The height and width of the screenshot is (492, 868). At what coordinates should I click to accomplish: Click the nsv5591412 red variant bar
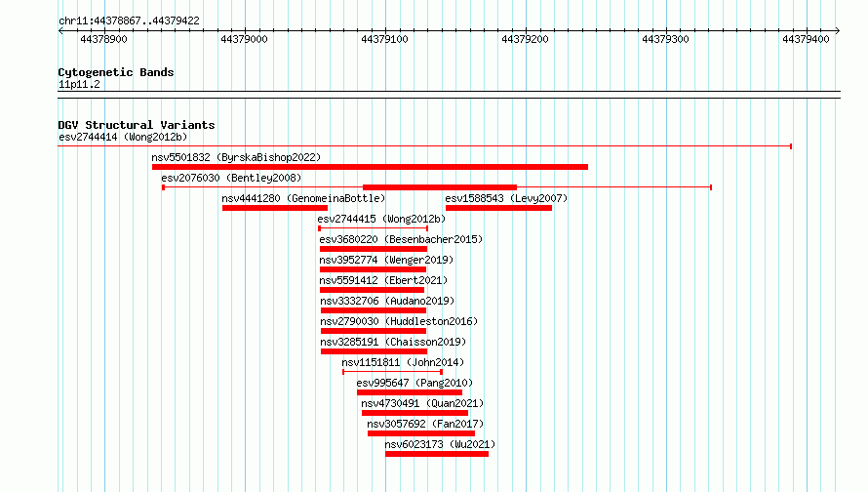coord(372,290)
